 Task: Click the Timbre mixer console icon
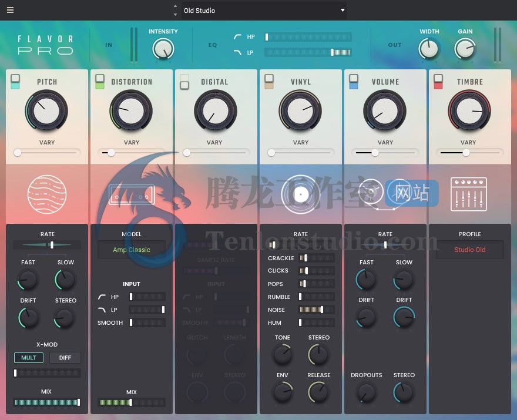(469, 194)
